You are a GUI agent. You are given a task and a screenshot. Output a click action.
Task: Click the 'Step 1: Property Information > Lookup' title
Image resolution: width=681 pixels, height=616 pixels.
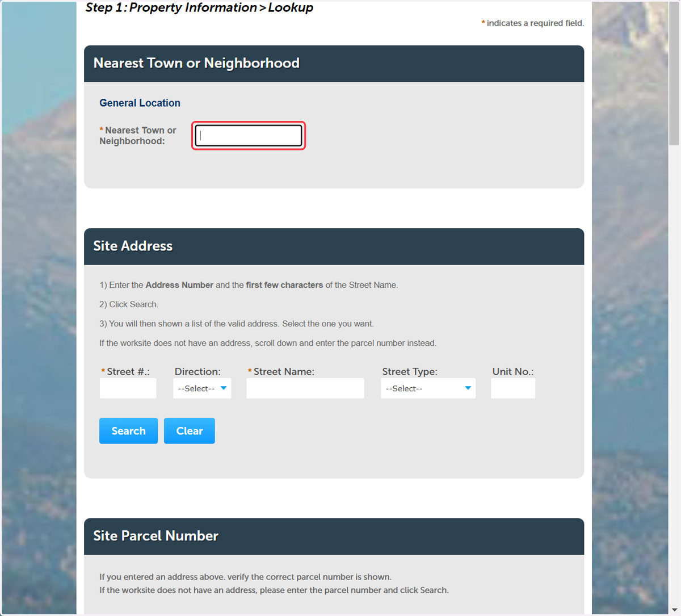click(199, 7)
